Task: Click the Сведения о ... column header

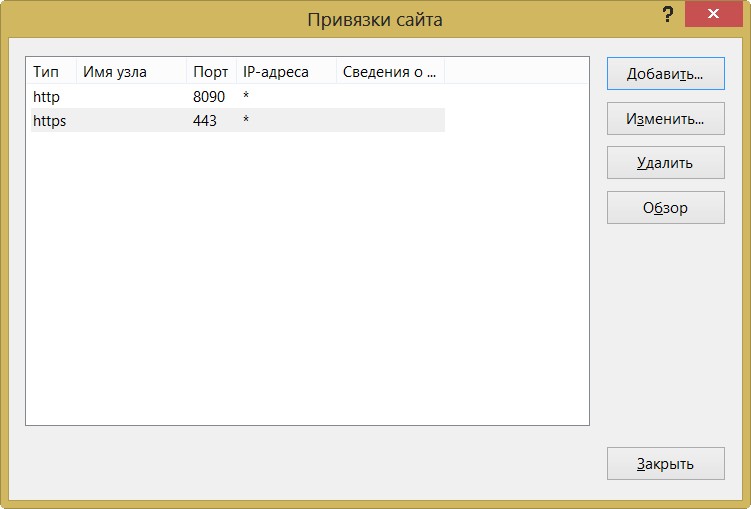Action: tap(390, 72)
